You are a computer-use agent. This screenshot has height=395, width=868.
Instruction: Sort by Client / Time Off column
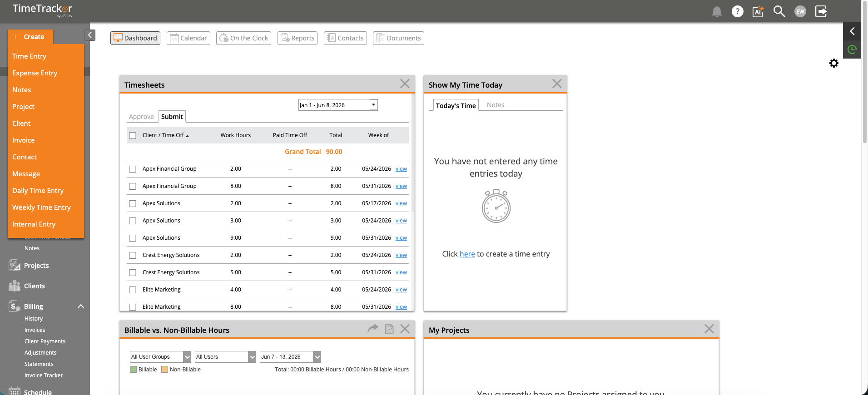tap(165, 135)
